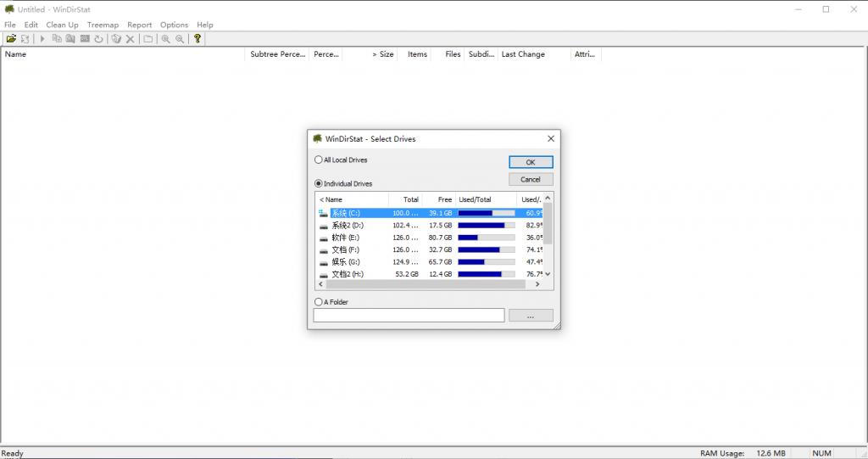
Task: Click the Size column header in the main window
Action: click(370, 54)
